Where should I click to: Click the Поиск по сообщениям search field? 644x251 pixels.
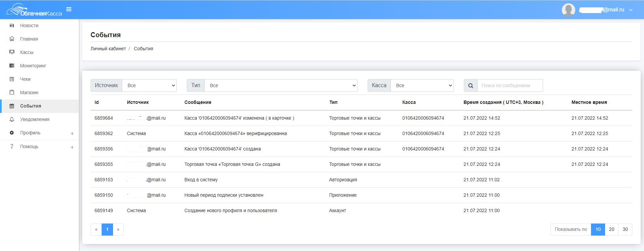pos(510,85)
